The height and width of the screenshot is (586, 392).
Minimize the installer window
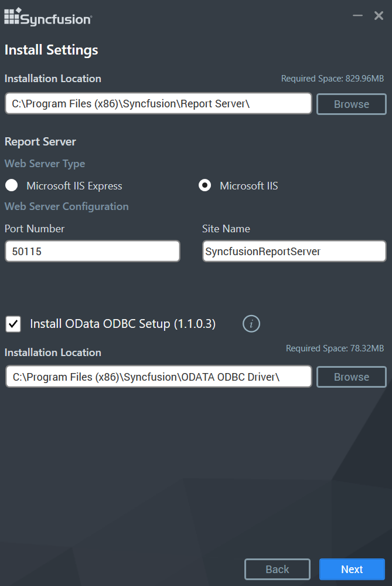coord(357,15)
